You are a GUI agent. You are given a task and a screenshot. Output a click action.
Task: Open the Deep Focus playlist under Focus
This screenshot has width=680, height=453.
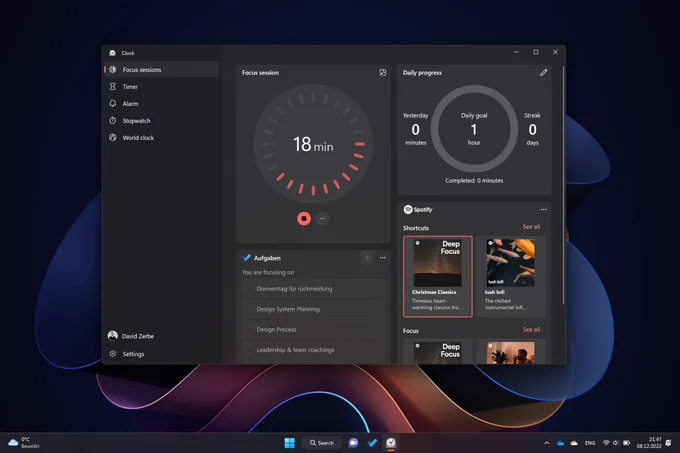pos(438,352)
